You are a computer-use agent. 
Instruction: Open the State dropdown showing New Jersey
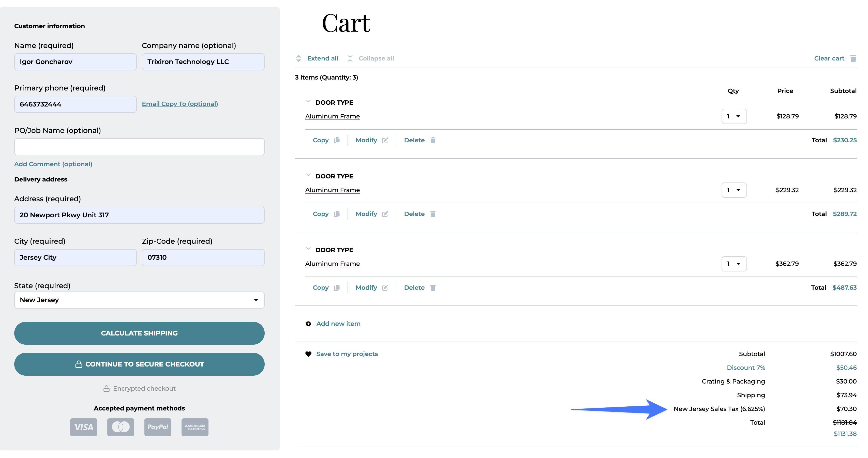pos(139,300)
